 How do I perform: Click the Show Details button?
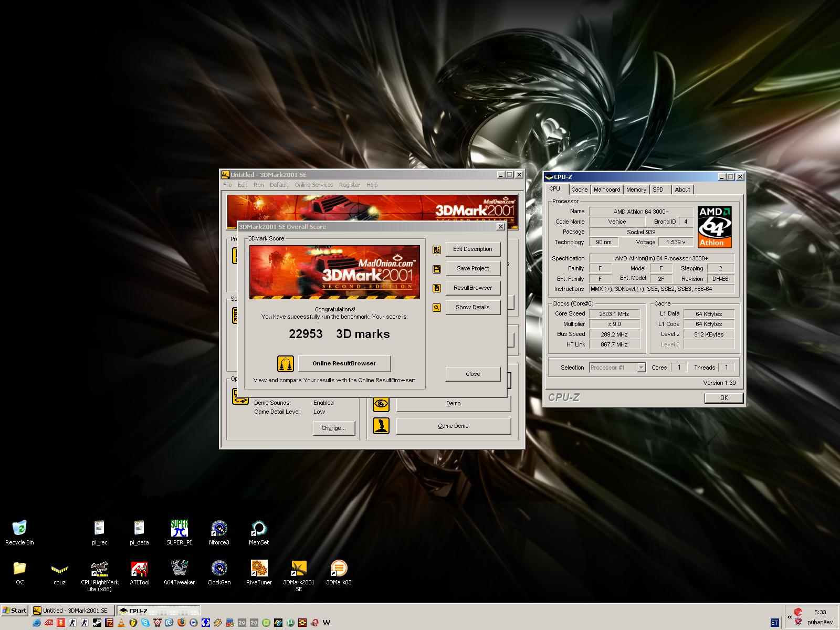pos(472,307)
